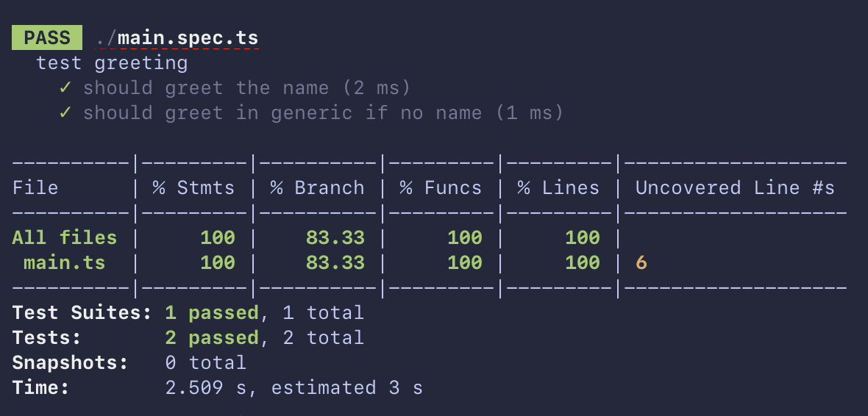
Task: Click the 'test greeting' suite title
Action: tap(113, 63)
